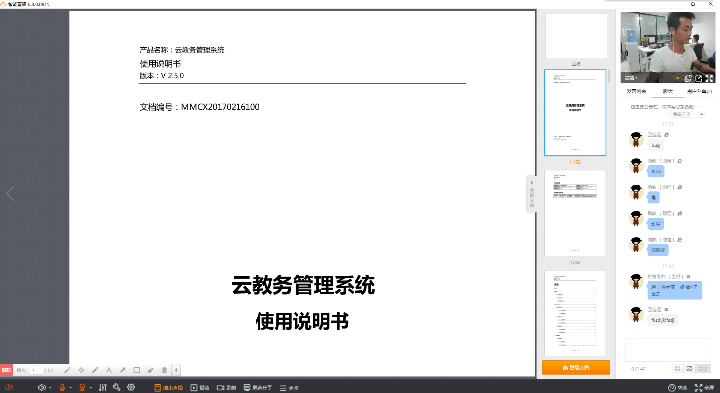Click the slider on the video overlay
Screen dimensions: 720x393
(677, 78)
